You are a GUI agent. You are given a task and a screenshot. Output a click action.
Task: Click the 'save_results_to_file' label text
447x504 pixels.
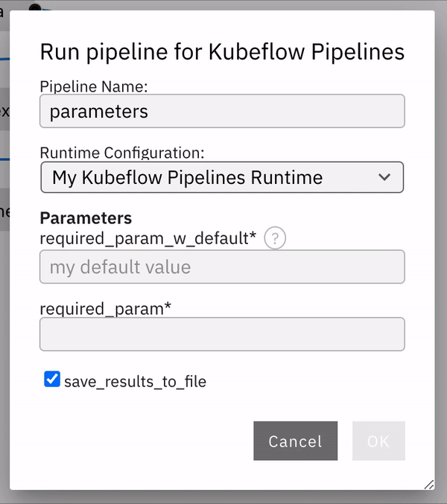coord(135,381)
